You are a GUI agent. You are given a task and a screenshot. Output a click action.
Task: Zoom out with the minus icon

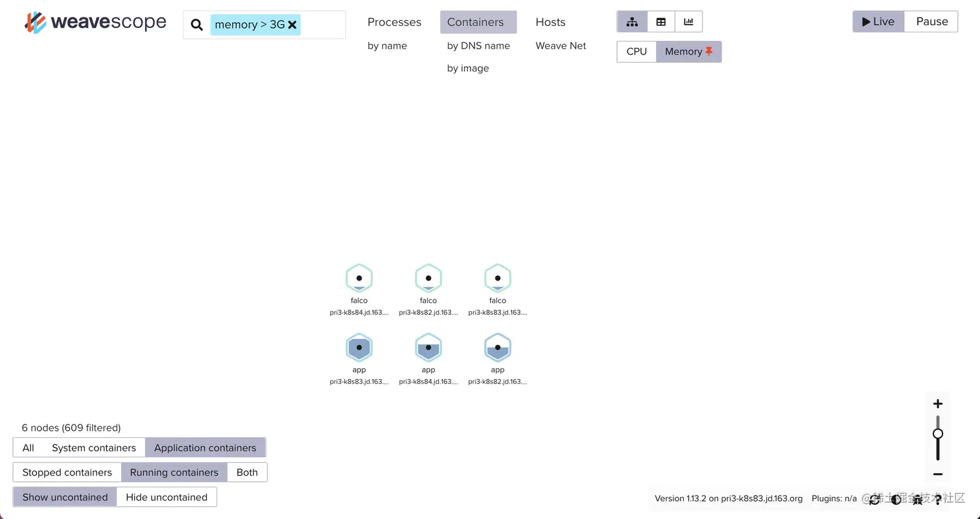[938, 474]
